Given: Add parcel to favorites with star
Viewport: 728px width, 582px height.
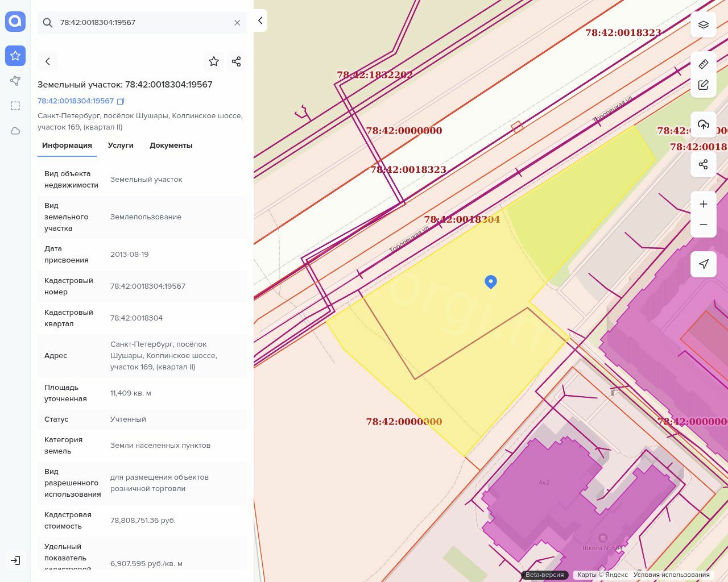Looking at the screenshot, I should [214, 61].
